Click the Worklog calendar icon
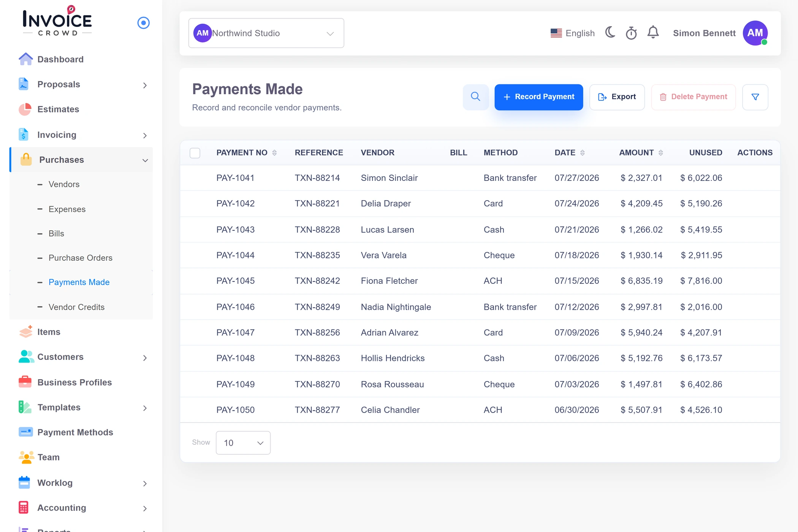Image resolution: width=798 pixels, height=532 pixels. [x=24, y=483]
